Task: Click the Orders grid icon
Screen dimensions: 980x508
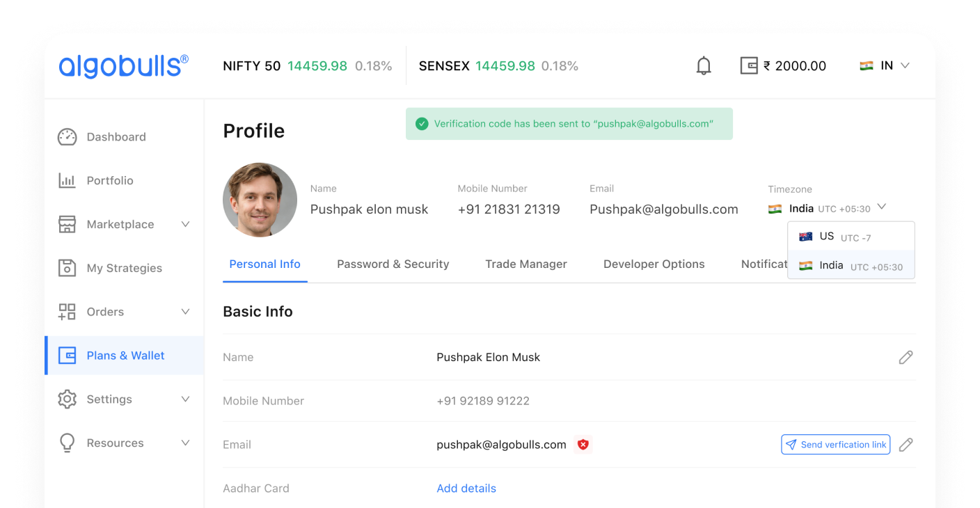Action: [x=67, y=312]
